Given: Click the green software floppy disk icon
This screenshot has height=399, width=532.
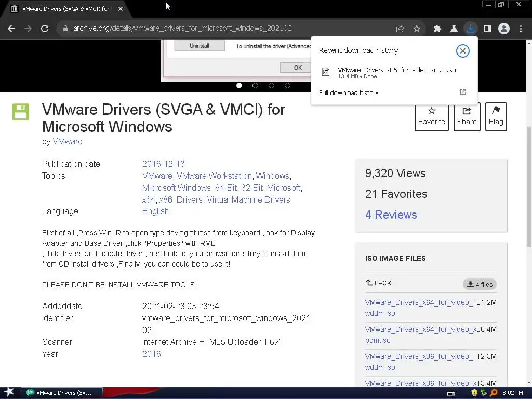Looking at the screenshot, I should point(21,112).
